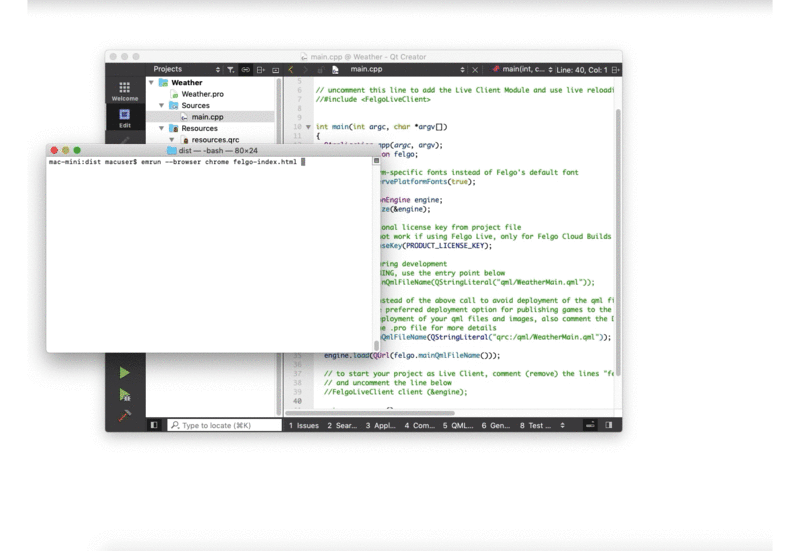Viewport: 800px width, 551px height.
Task: Split the editor view
Action: pos(615,69)
